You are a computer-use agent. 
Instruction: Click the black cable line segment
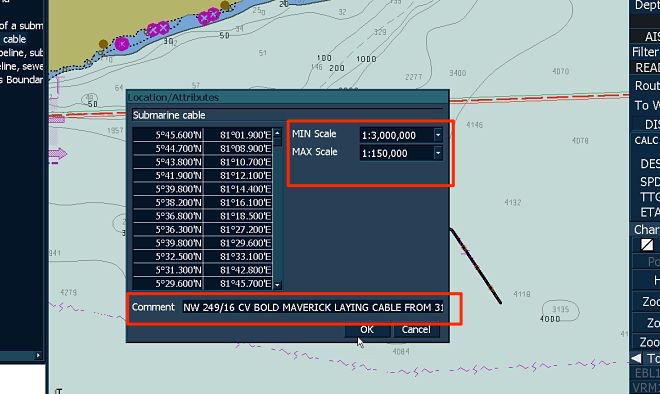point(476,266)
